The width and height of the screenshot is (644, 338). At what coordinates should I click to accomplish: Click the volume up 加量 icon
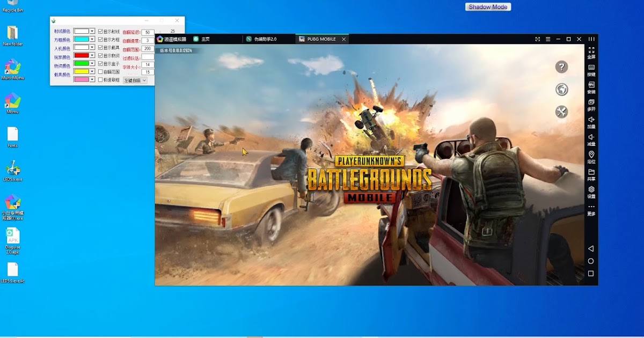(591, 122)
